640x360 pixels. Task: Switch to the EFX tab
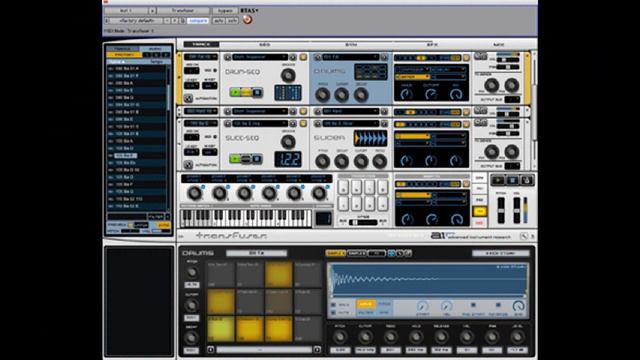pyautogui.click(x=432, y=44)
